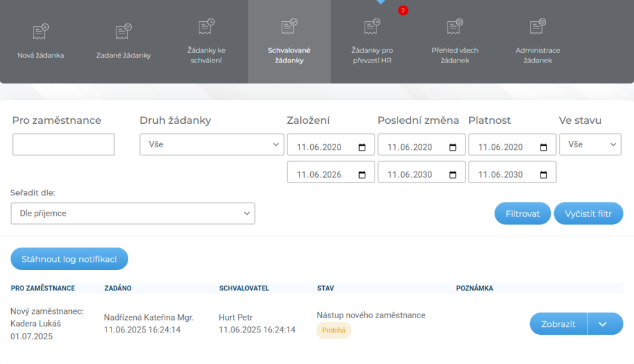Image resolution: width=634 pixels, height=364 pixels.
Task: Open the Nová žádanka icon
Action: [40, 31]
